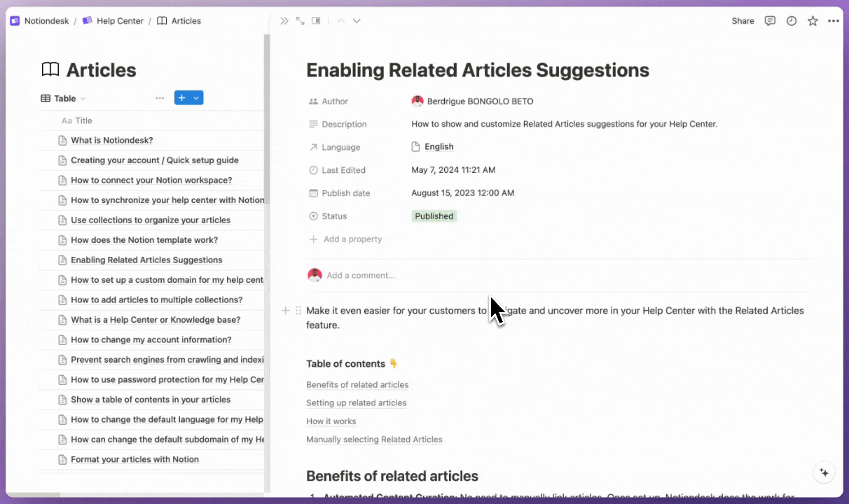The width and height of the screenshot is (849, 504).
Task: Click the user avatar beside the comment box
Action: point(315,275)
